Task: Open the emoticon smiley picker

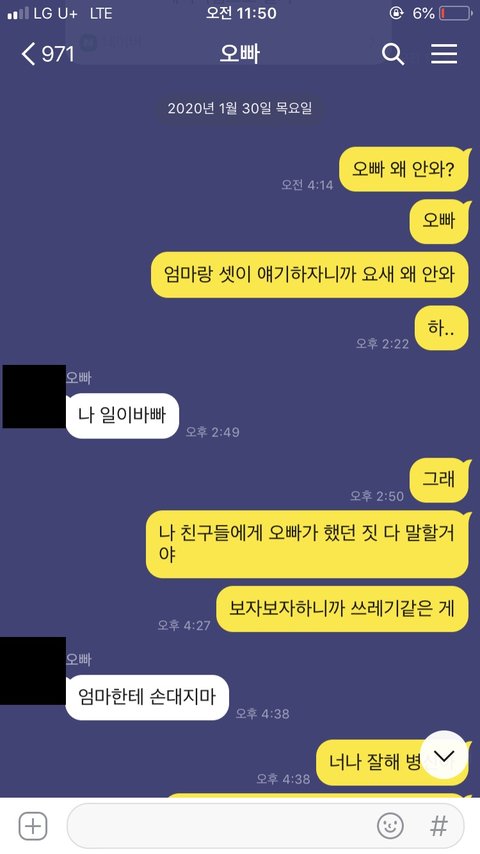Action: point(391,826)
